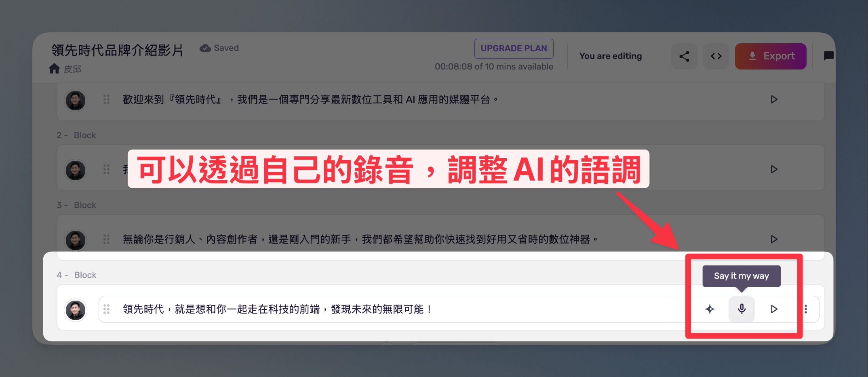Open the embed code icon

point(716,56)
